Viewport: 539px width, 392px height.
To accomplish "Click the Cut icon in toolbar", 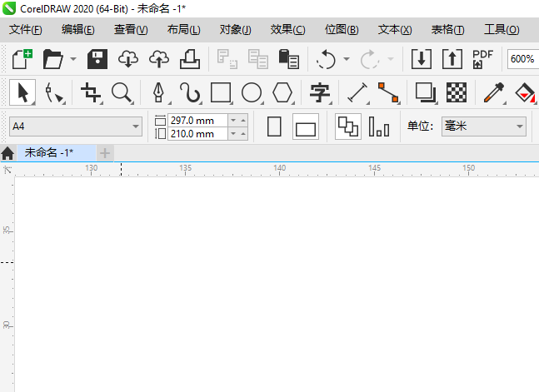I will click(x=227, y=59).
